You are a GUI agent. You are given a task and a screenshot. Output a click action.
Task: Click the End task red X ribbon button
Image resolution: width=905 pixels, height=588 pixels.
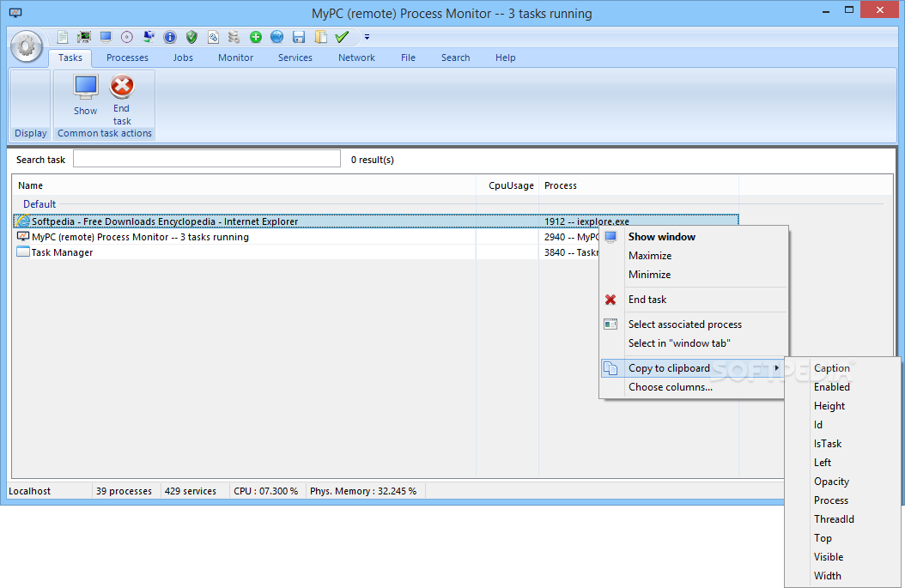(x=122, y=100)
